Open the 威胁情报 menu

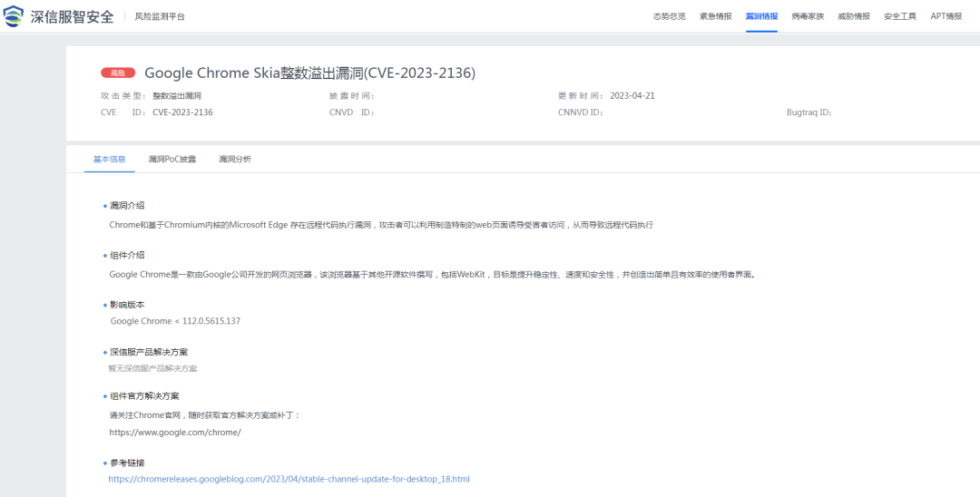(854, 16)
